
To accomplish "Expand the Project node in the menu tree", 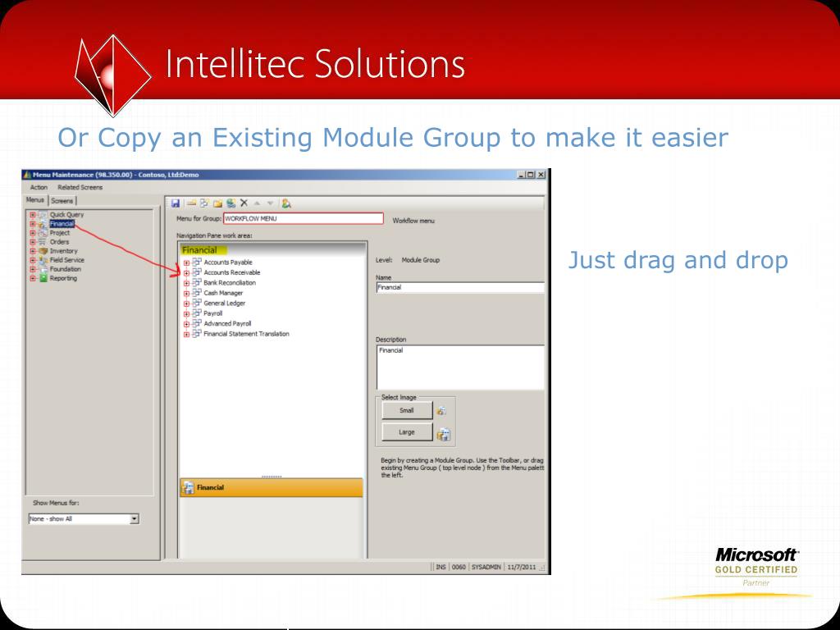I will pyautogui.click(x=33, y=233).
